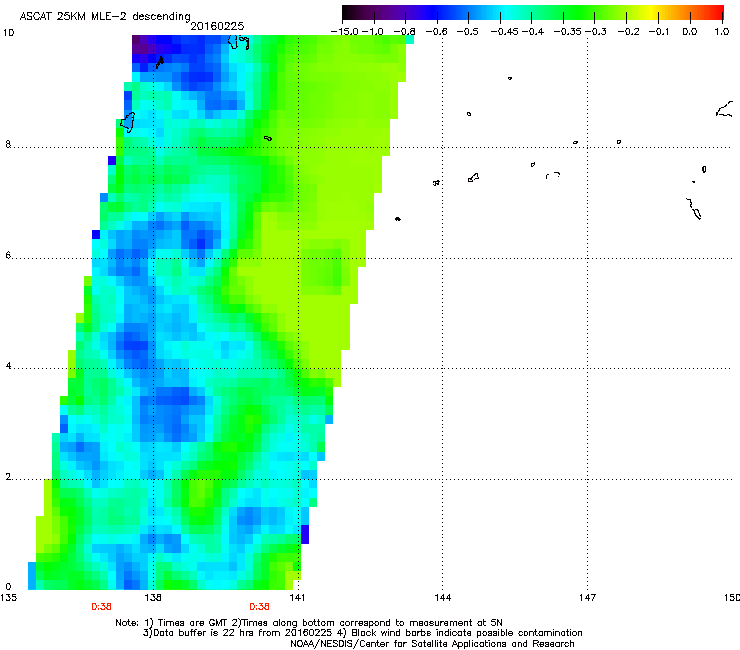Click the latitude label 4 on the left axis
740x650 pixels.
coord(8,366)
